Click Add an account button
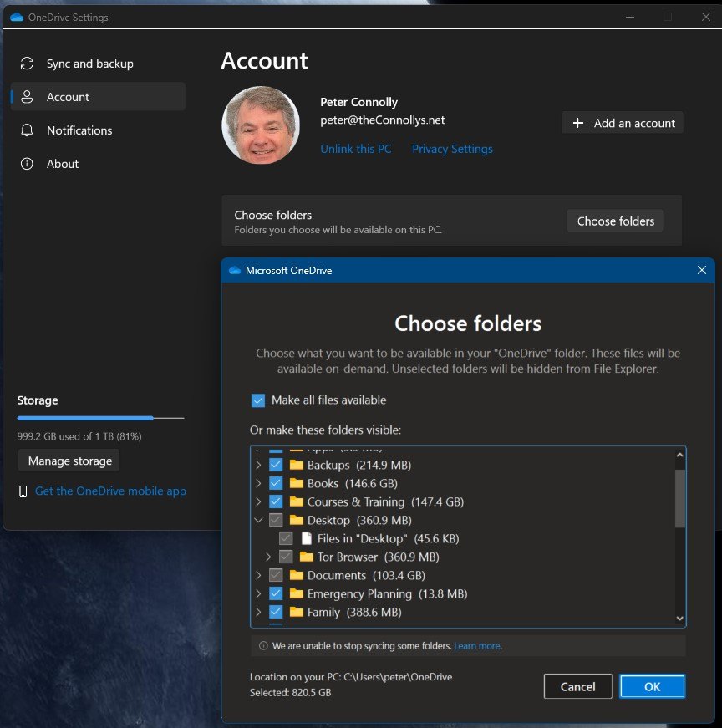722x728 pixels. (623, 123)
